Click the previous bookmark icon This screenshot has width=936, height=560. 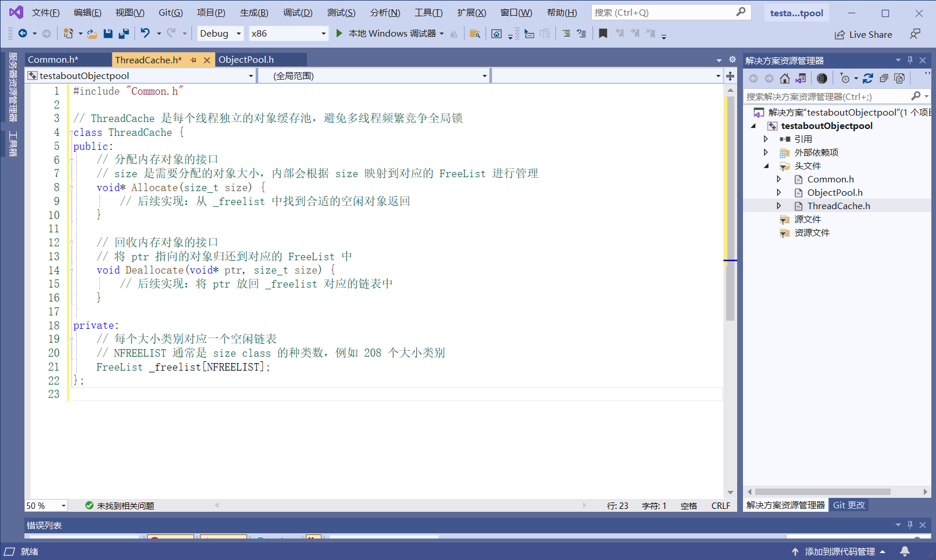tap(620, 34)
